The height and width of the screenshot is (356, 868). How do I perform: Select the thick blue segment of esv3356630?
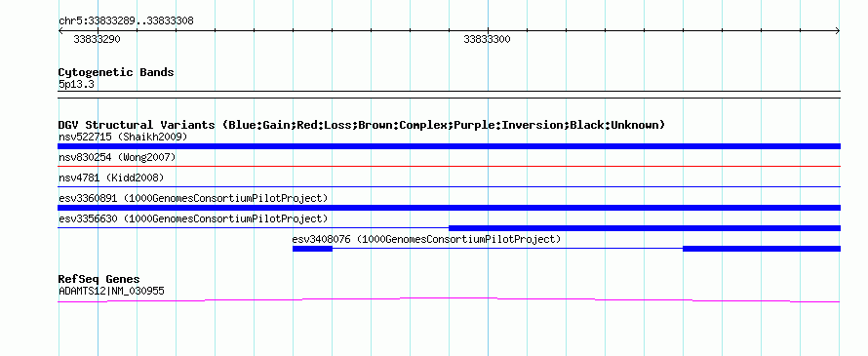pyautogui.click(x=645, y=228)
